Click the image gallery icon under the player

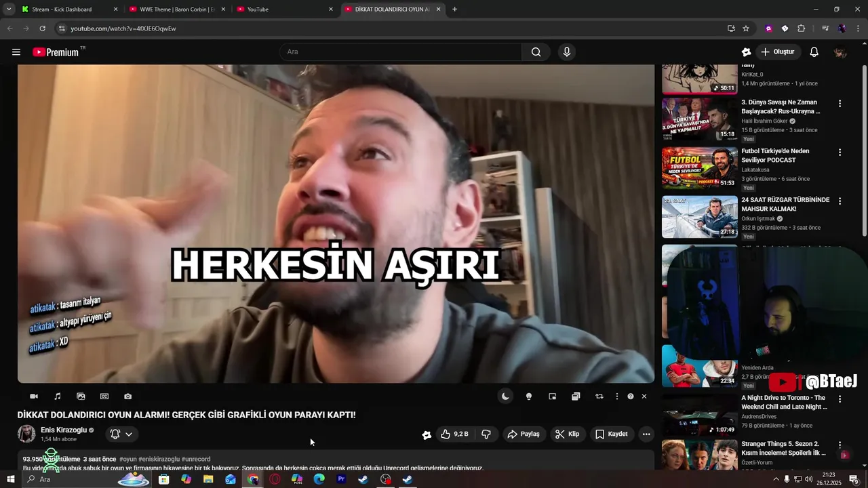click(x=81, y=396)
